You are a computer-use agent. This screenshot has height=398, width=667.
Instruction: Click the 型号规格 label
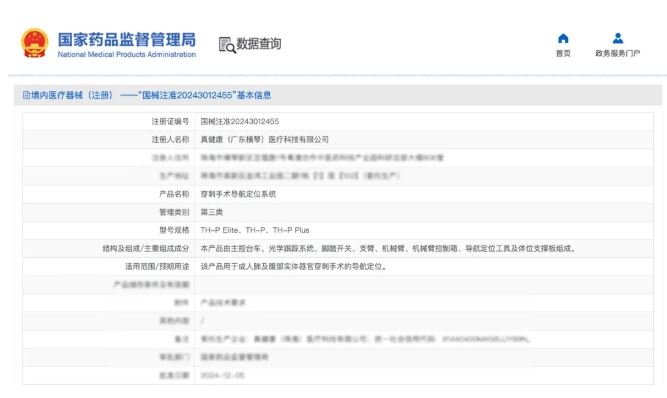tap(174, 230)
